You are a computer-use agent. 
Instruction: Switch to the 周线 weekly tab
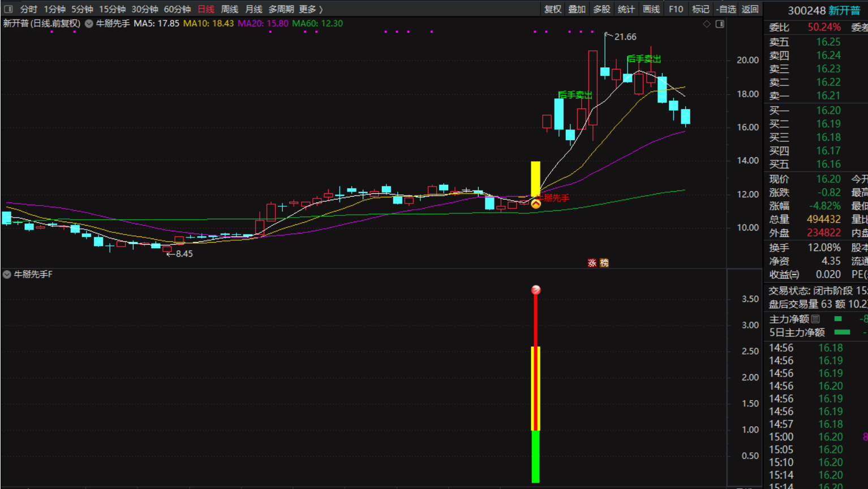229,9
